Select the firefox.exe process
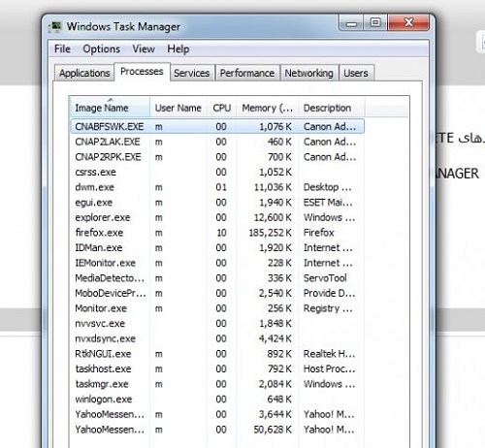 [x=217, y=233]
